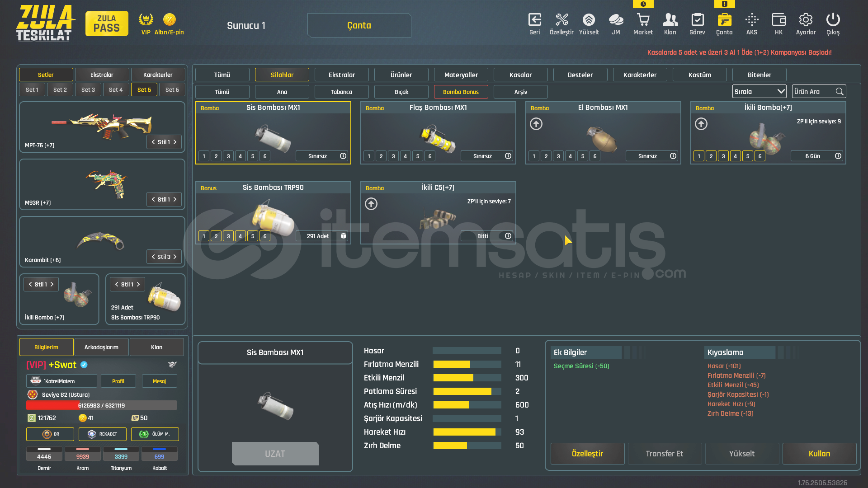Toggle set slot 6 on El Bombası MX1

(x=595, y=156)
